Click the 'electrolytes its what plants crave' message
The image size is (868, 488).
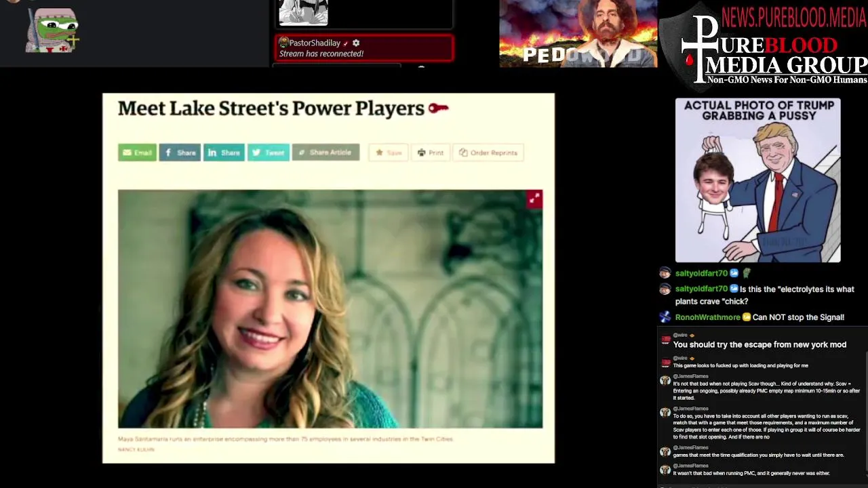765,295
